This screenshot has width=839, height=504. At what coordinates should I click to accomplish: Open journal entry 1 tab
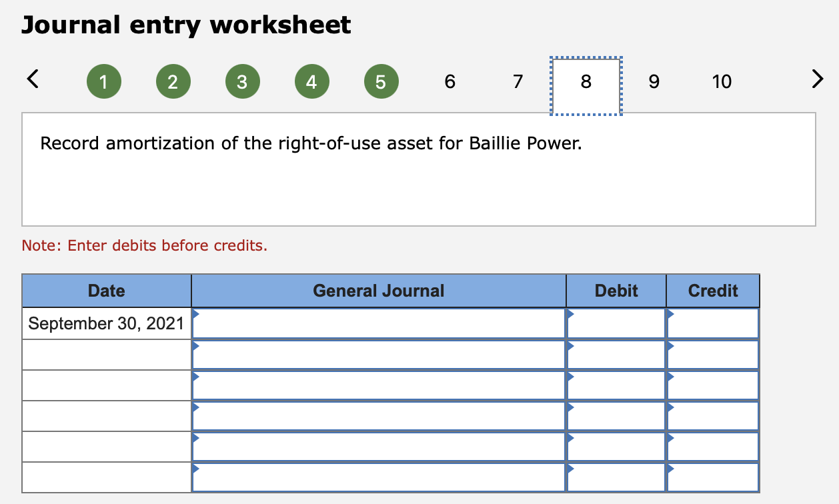[x=103, y=82]
